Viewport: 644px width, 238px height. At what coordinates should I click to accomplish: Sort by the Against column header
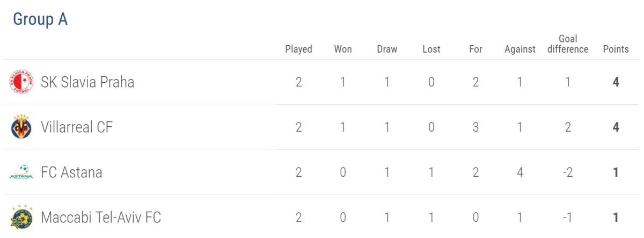coord(520,49)
